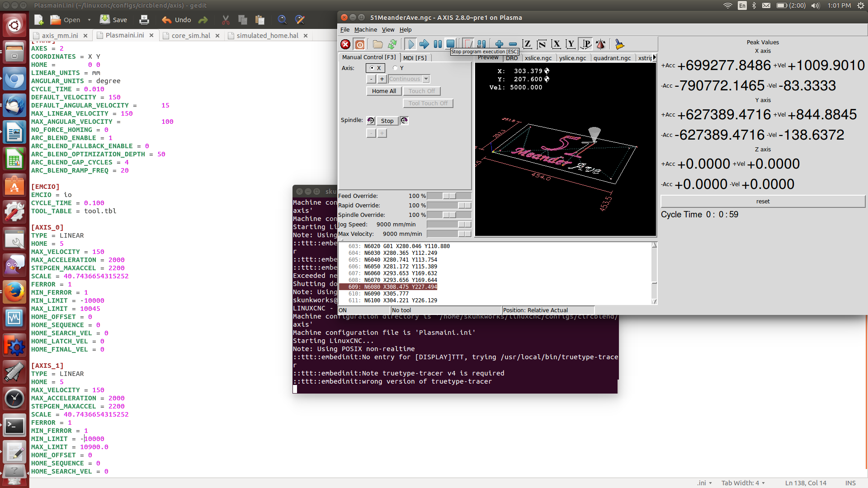
Task: Pause program with the pause icon
Action: click(438, 44)
